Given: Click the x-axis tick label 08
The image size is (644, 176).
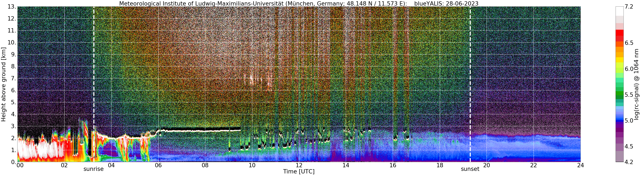Looking at the screenshot, I should tap(205, 165).
